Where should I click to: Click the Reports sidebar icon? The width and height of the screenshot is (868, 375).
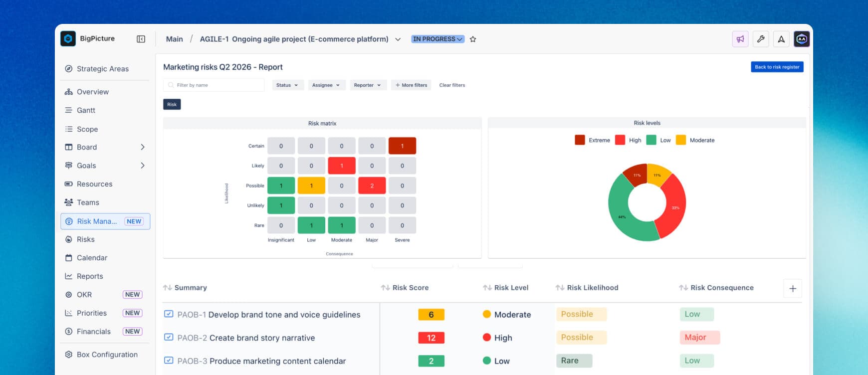(69, 276)
